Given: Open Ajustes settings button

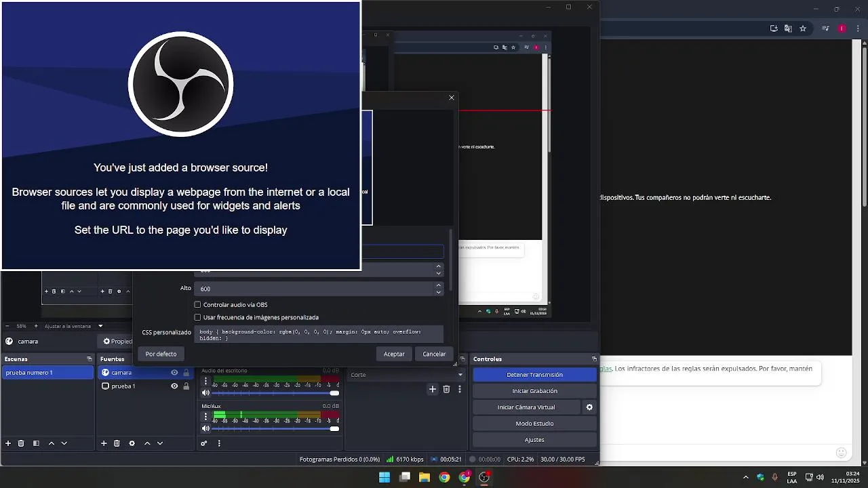Looking at the screenshot, I should click(534, 440).
